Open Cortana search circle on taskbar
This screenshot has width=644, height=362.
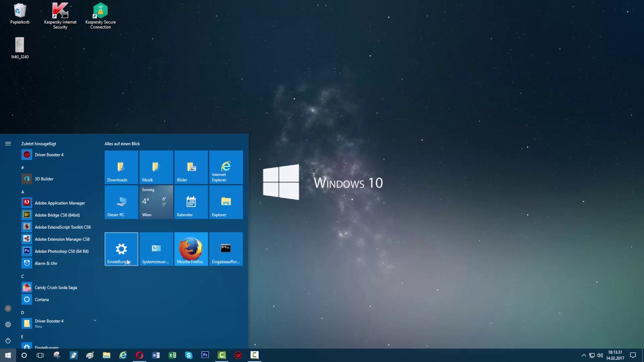(x=24, y=355)
